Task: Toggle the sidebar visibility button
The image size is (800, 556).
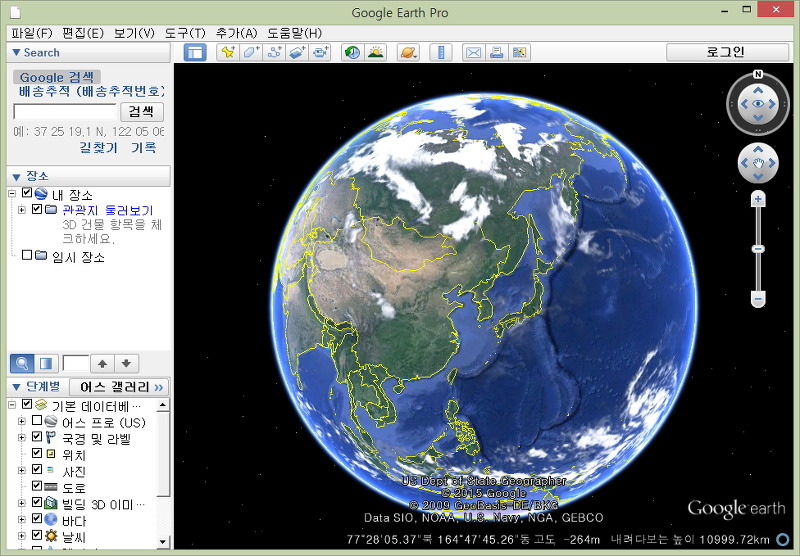Action: (195, 52)
